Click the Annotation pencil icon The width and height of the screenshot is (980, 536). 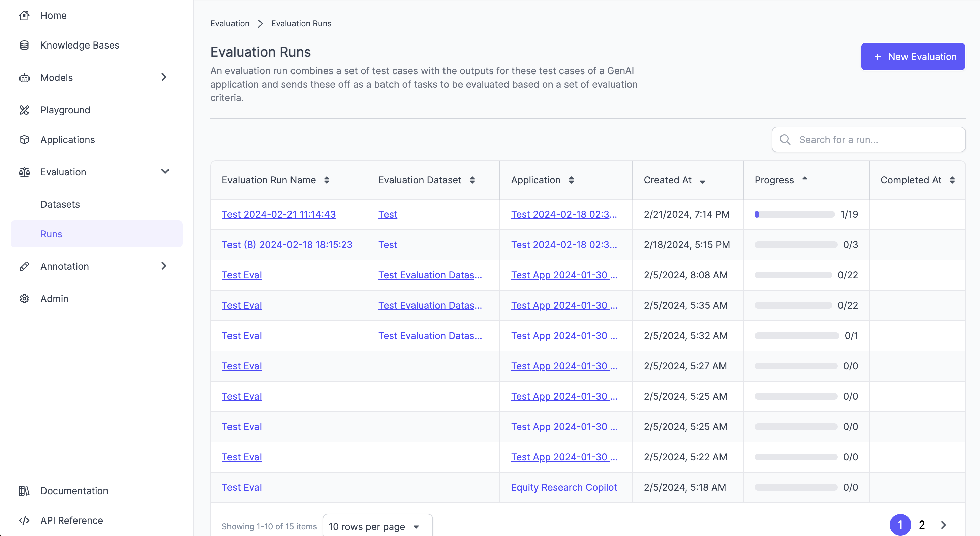(x=24, y=266)
